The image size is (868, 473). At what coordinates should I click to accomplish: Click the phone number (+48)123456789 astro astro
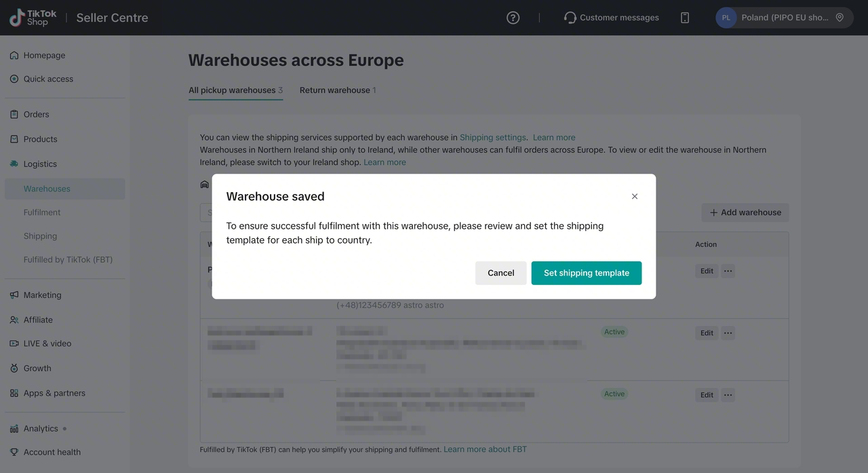[391, 305]
